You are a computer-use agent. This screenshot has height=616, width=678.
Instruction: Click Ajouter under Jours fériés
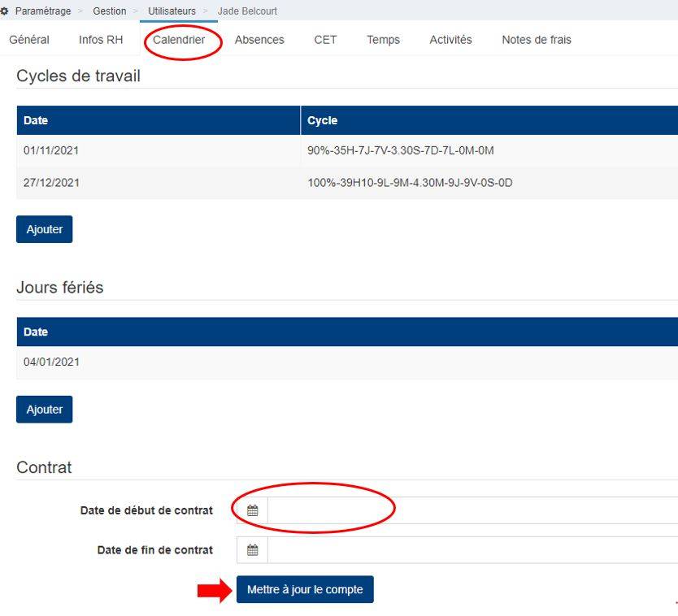coord(45,410)
